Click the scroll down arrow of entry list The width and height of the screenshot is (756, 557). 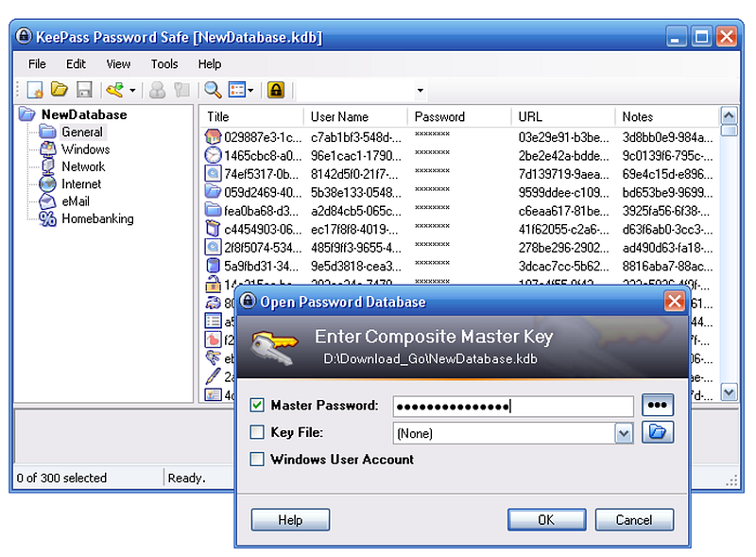click(729, 392)
